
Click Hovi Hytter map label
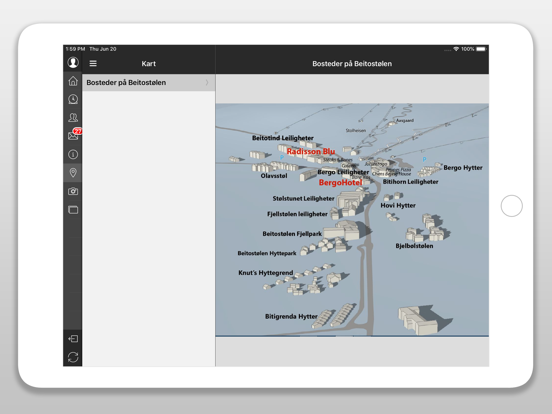click(398, 205)
